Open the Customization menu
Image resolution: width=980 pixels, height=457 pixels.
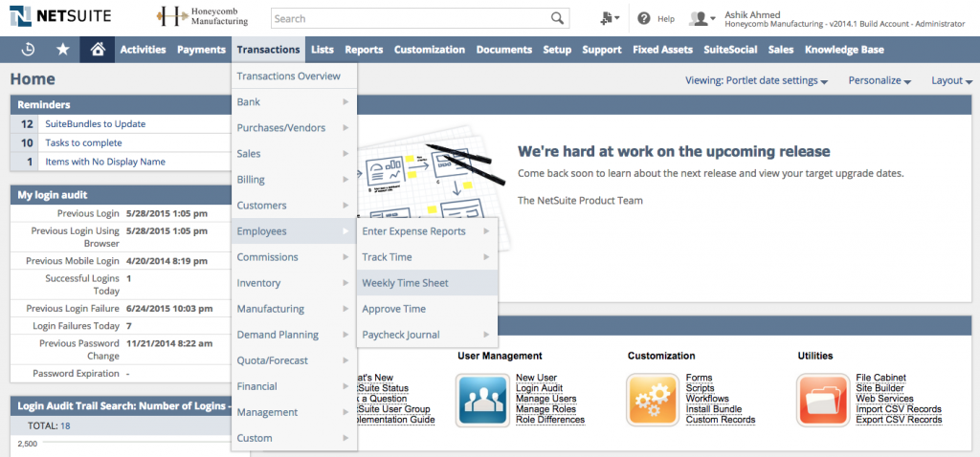430,50
